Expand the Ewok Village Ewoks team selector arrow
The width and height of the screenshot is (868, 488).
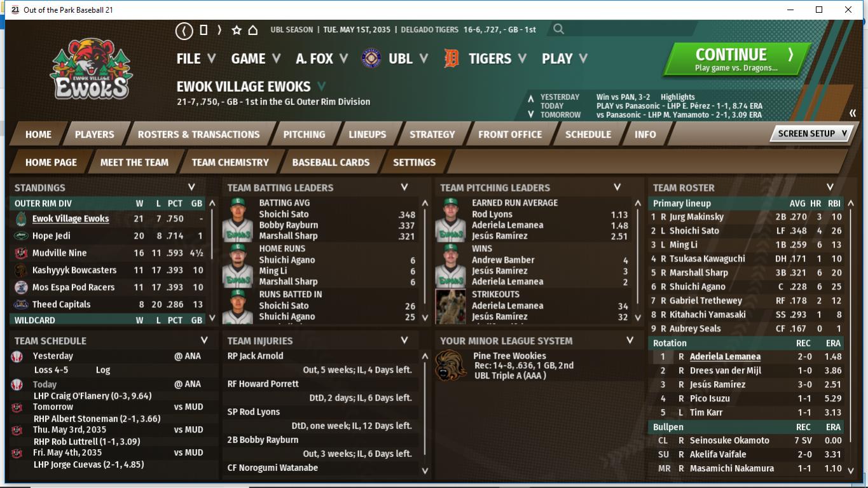(321, 87)
